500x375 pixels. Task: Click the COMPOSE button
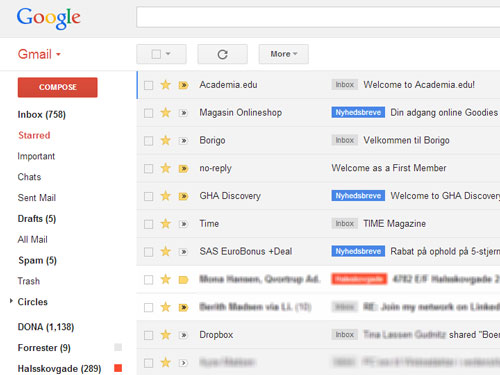(x=58, y=87)
